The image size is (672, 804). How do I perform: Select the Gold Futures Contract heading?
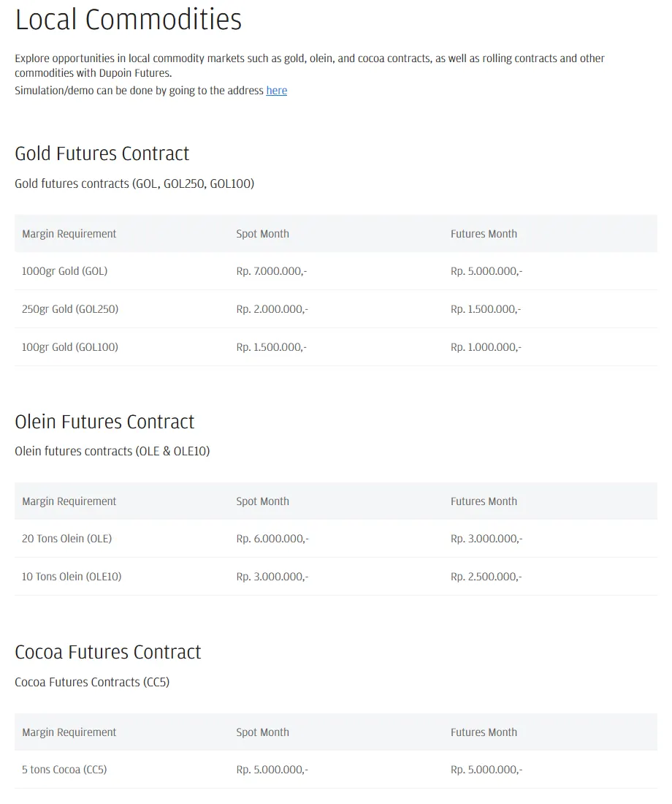point(102,153)
